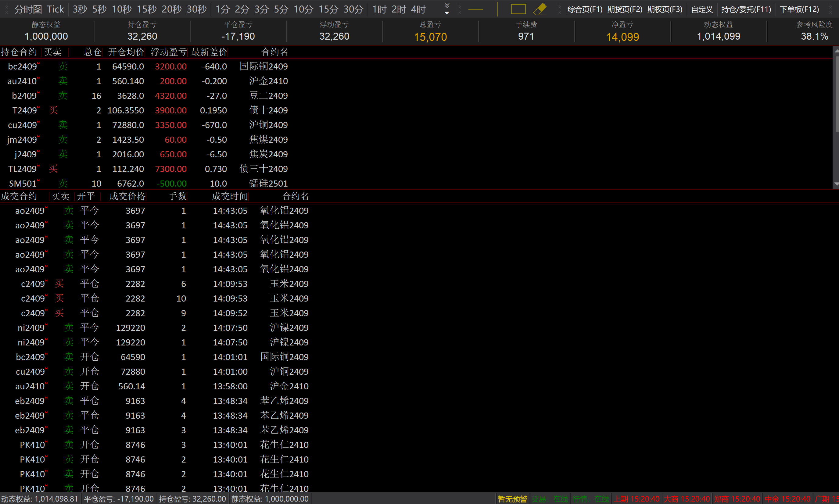Select the 1分 timeframe
This screenshot has height=504, width=839.
[x=223, y=9]
